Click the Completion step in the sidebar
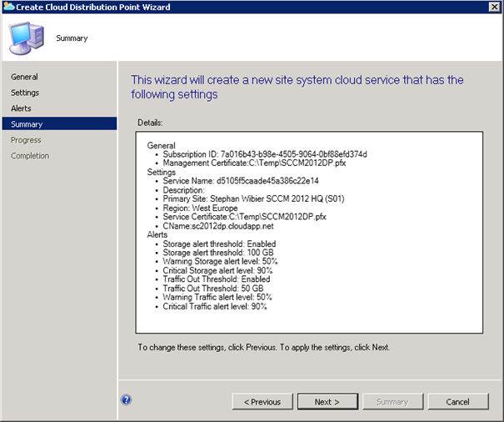This screenshot has width=504, height=422. (x=30, y=156)
